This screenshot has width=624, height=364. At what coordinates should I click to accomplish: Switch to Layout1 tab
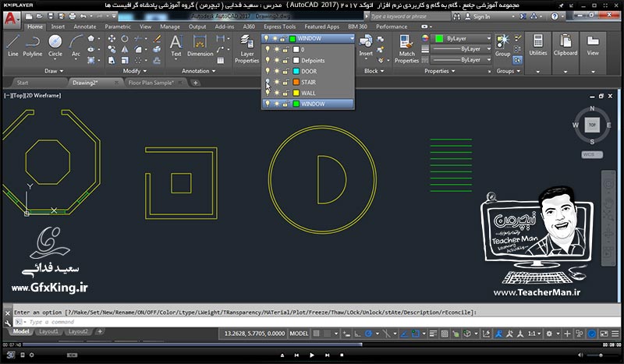pyautogui.click(x=48, y=331)
